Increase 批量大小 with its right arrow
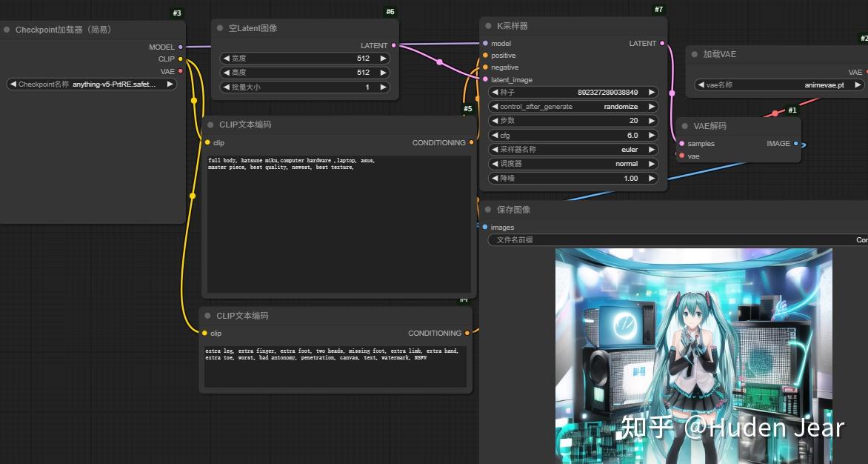The height and width of the screenshot is (464, 868). (383, 87)
